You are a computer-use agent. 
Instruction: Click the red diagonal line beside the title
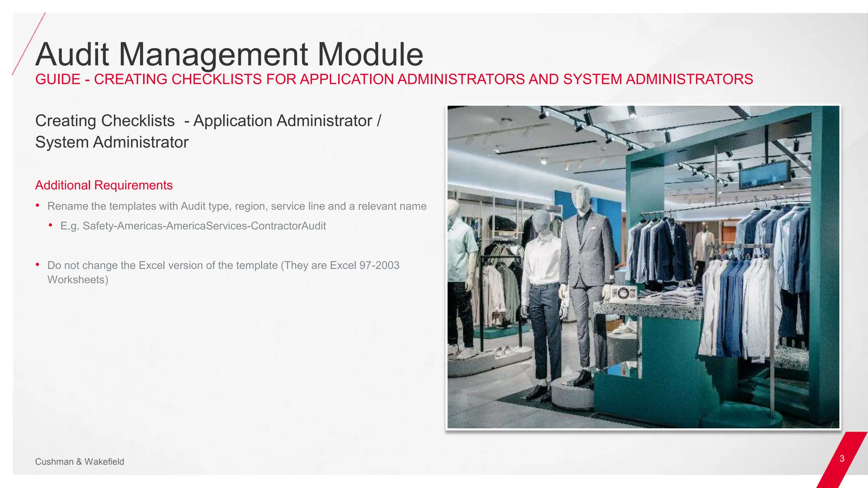pyautogui.click(x=29, y=44)
